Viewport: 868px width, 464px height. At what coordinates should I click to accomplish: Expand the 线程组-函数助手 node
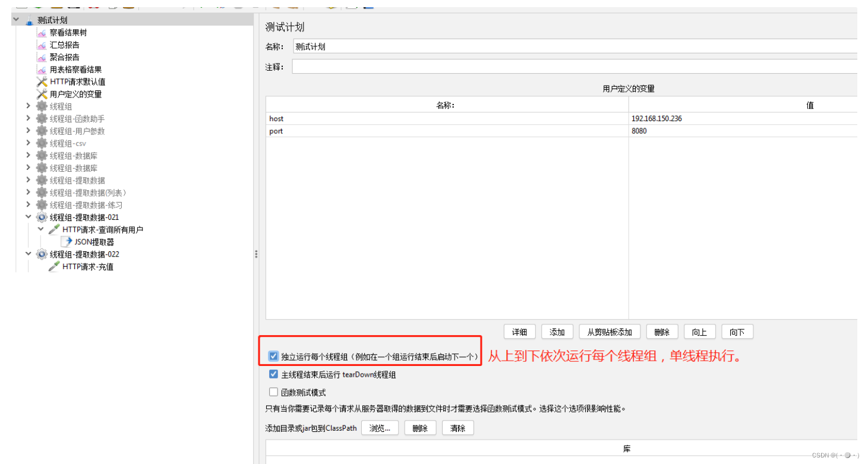[x=28, y=118]
